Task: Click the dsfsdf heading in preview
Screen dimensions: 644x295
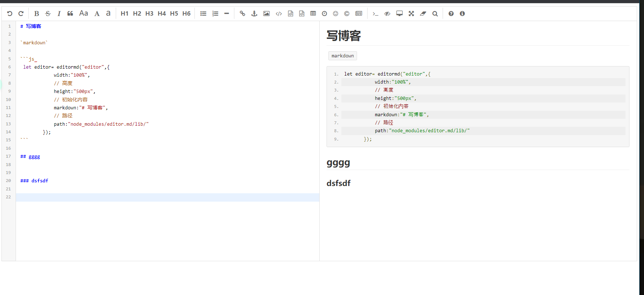Action: [x=339, y=183]
